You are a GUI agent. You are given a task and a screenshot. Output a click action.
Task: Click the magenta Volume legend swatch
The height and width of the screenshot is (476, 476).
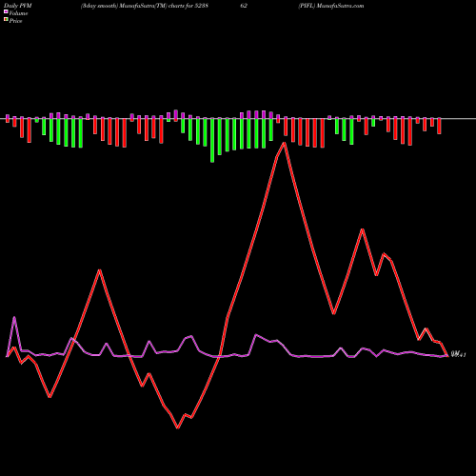6,12
